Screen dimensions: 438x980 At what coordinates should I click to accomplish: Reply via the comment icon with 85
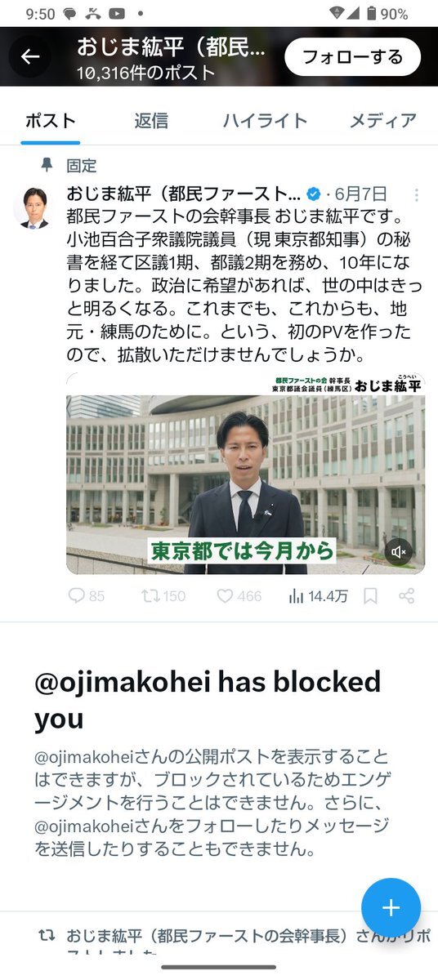point(86,596)
